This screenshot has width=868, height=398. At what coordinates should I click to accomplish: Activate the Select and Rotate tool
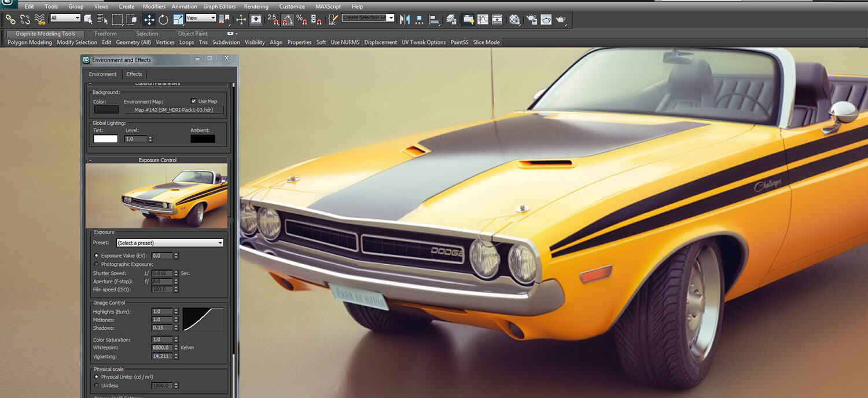(163, 19)
